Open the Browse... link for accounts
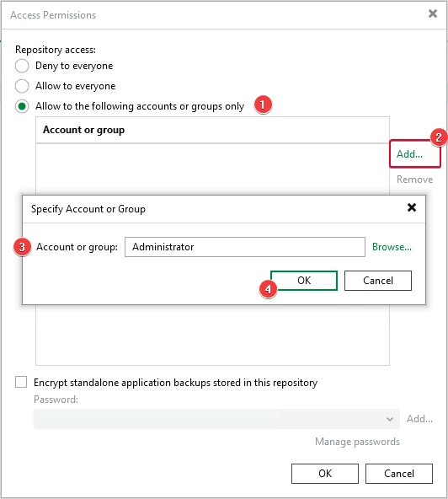This screenshot has height=499, width=448. click(392, 247)
